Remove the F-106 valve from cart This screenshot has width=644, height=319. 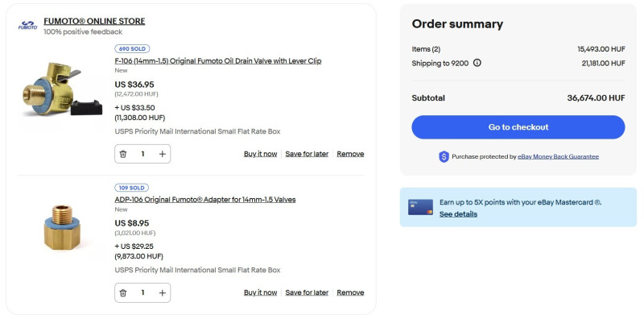pos(350,154)
